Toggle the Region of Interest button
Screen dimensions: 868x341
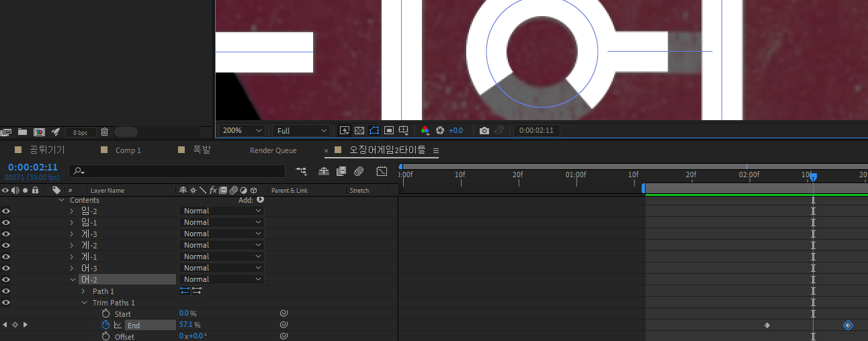[389, 130]
